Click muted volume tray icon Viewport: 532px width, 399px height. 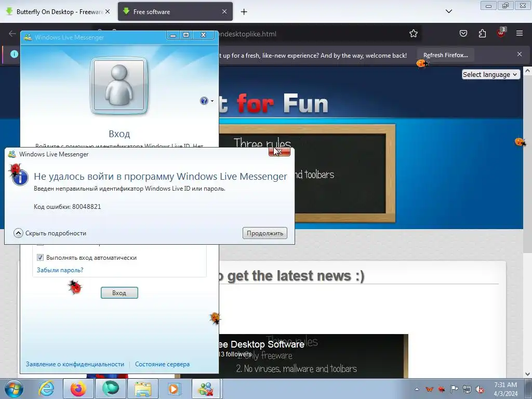(x=480, y=389)
